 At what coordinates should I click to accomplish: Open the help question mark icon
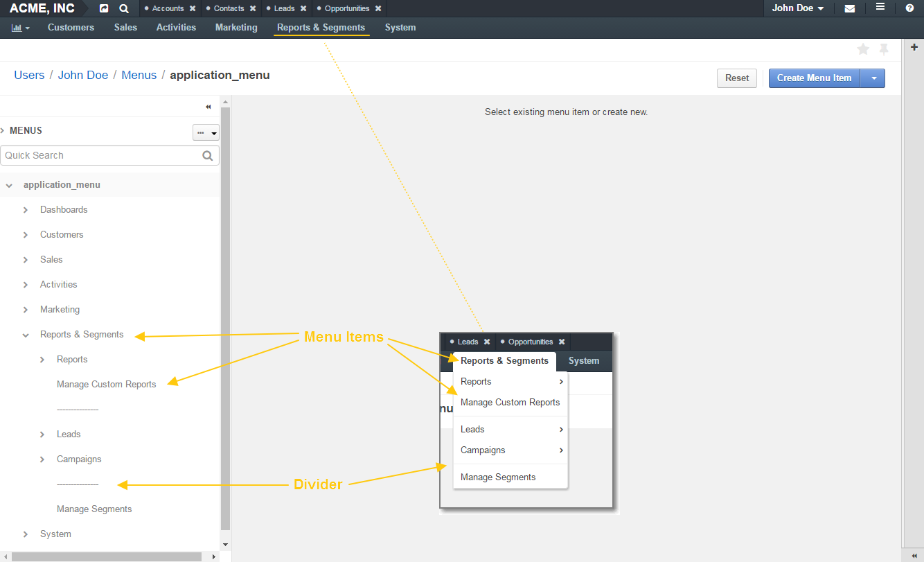909,8
